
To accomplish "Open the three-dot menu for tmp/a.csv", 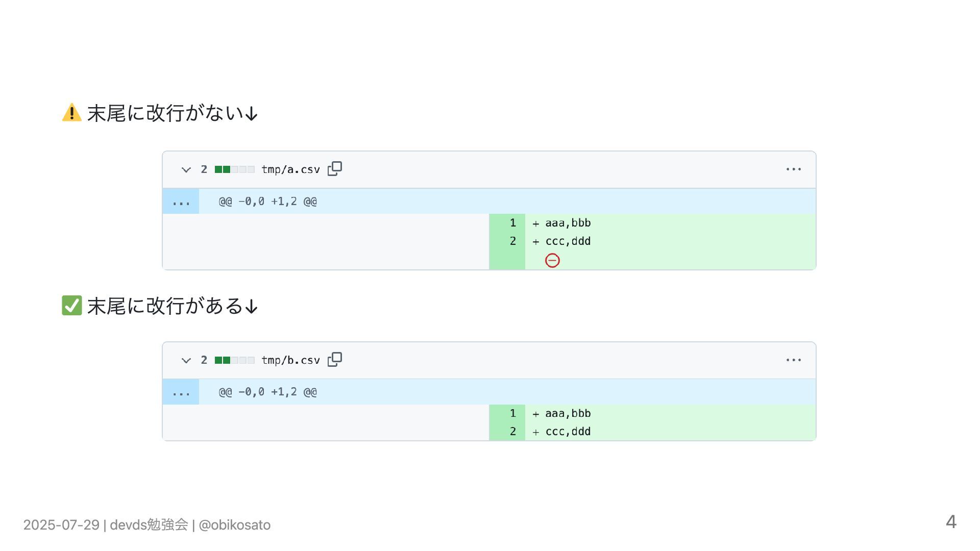I will pos(794,169).
